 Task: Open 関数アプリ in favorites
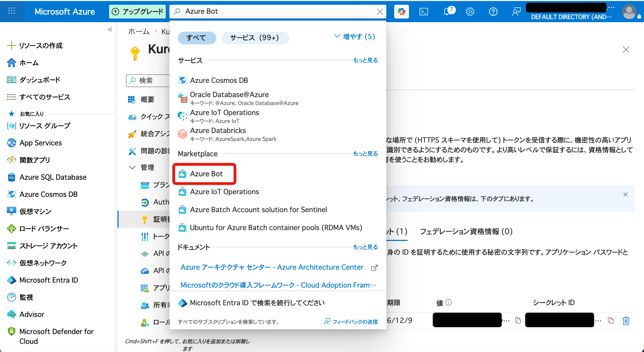[28, 160]
